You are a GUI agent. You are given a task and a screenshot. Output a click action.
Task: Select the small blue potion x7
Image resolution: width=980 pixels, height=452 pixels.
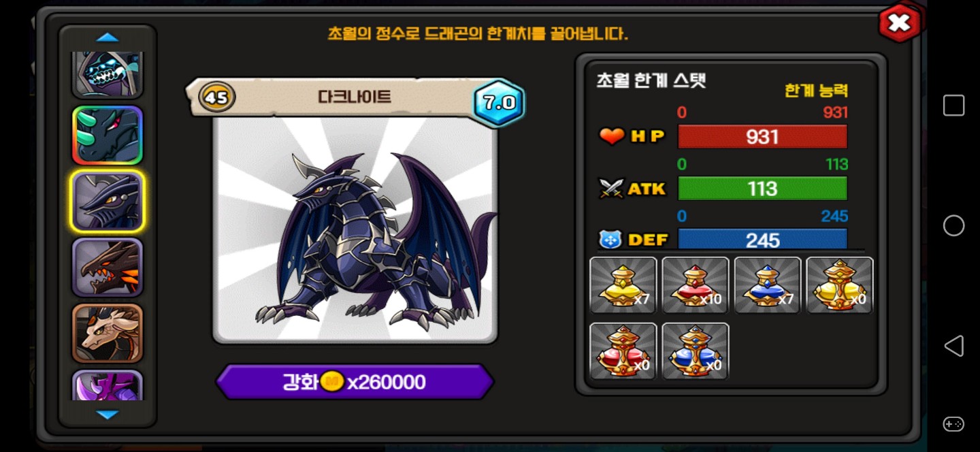point(768,285)
